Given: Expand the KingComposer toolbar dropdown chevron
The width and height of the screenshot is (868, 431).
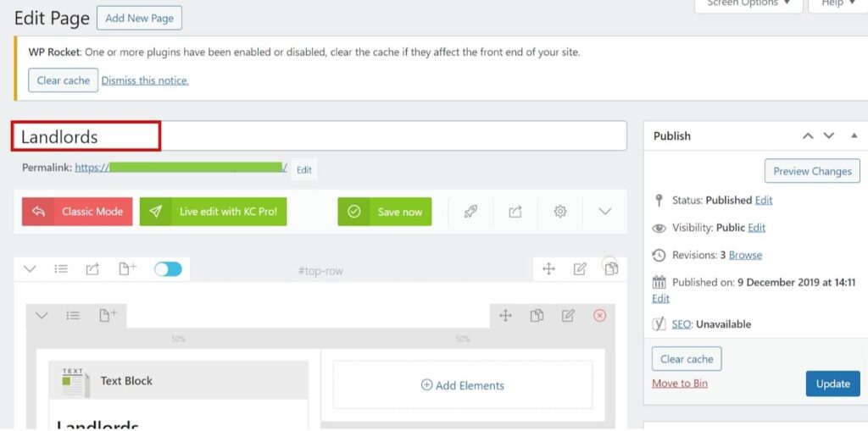Looking at the screenshot, I should point(605,212).
